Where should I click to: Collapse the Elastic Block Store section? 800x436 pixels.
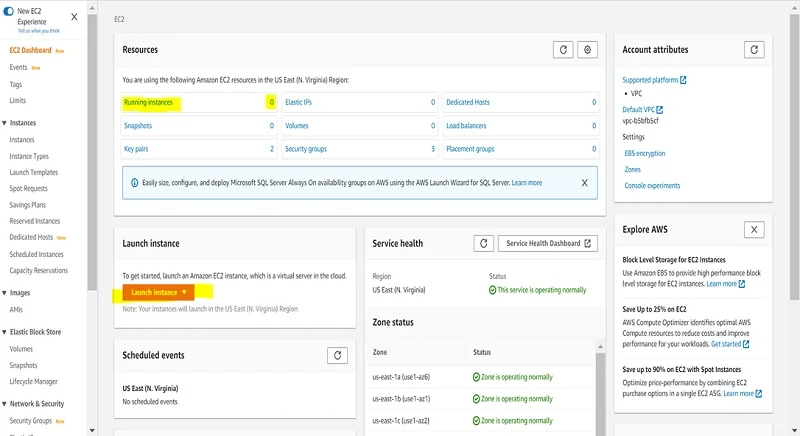pos(5,332)
